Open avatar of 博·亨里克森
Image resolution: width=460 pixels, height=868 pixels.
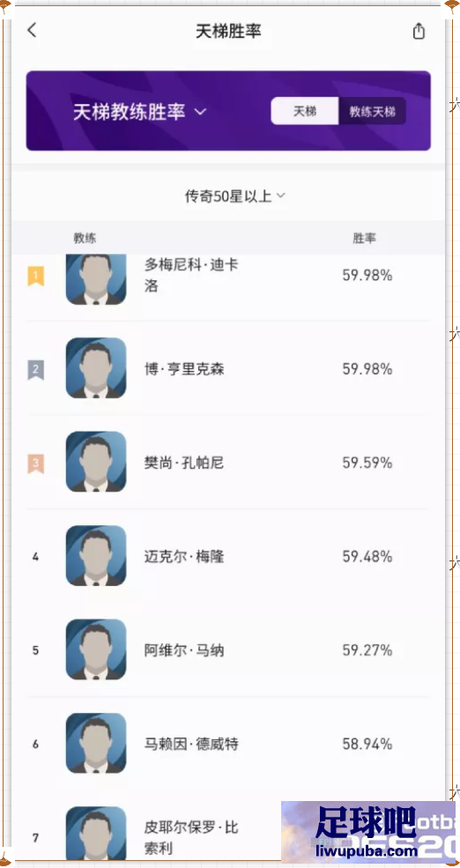pyautogui.click(x=96, y=368)
